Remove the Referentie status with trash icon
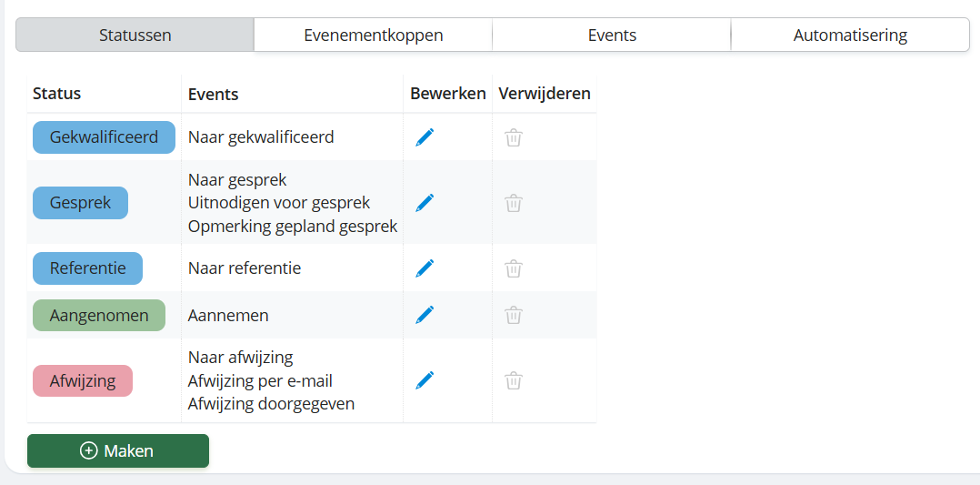The height and width of the screenshot is (485, 980). pos(513,268)
